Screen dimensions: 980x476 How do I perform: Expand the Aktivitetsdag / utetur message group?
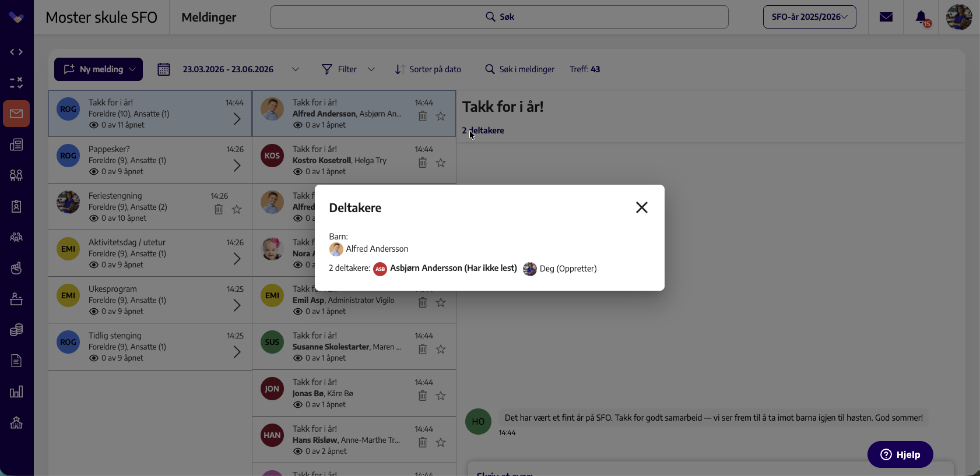coord(237,259)
